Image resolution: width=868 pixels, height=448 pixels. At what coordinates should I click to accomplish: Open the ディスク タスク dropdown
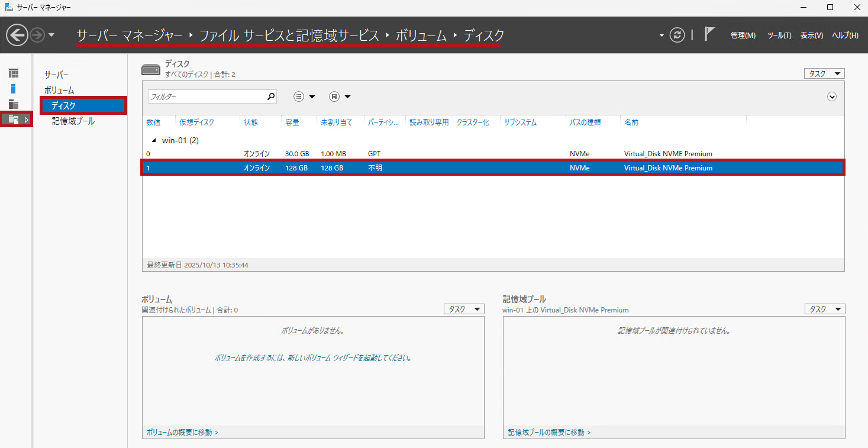[x=824, y=73]
